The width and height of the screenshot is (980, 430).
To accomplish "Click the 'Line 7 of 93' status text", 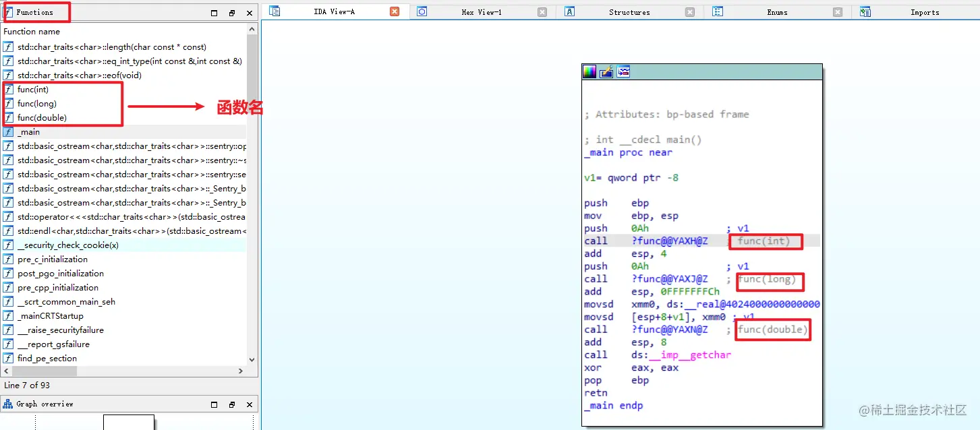I will pyautogui.click(x=27, y=386).
